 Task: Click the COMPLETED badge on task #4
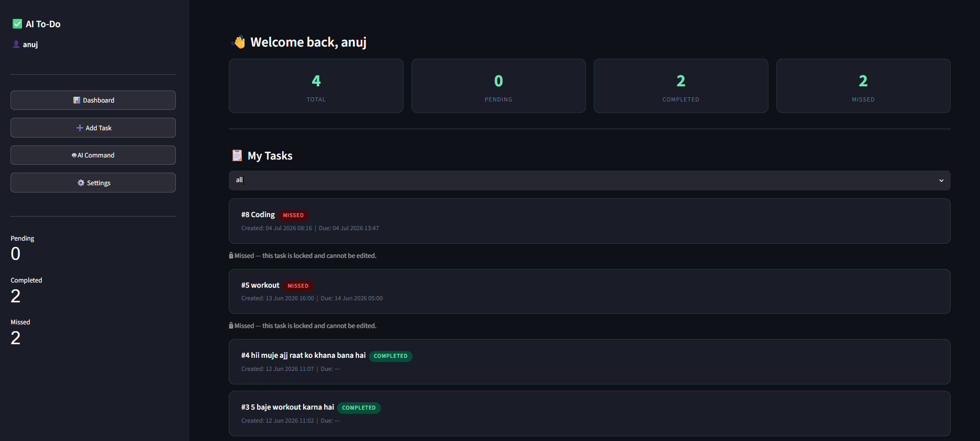coord(391,356)
